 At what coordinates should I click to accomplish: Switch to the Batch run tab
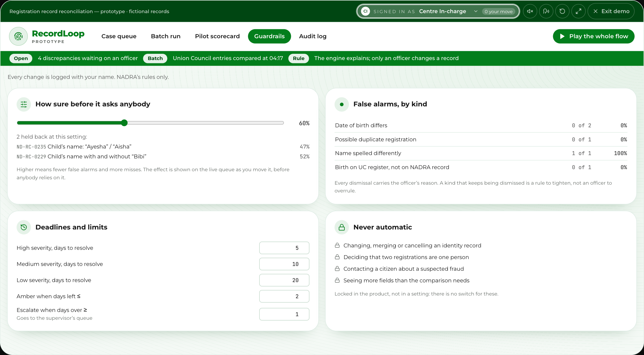click(x=166, y=36)
